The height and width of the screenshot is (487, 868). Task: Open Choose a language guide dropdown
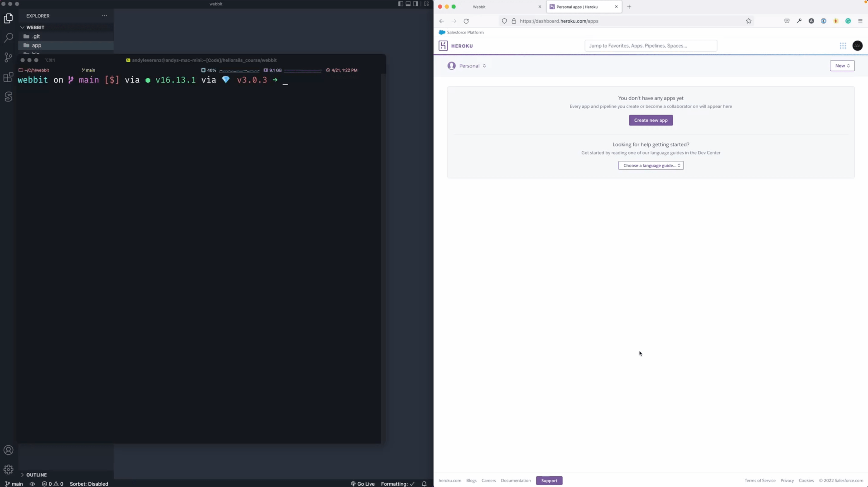(651, 166)
